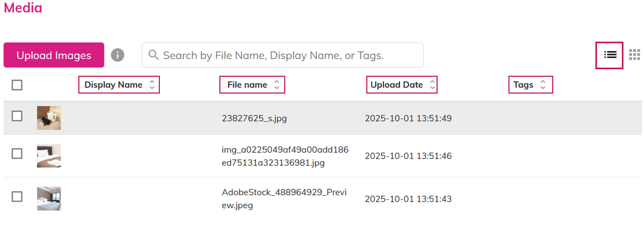
Task: Click the search magnifier icon
Action: [153, 55]
